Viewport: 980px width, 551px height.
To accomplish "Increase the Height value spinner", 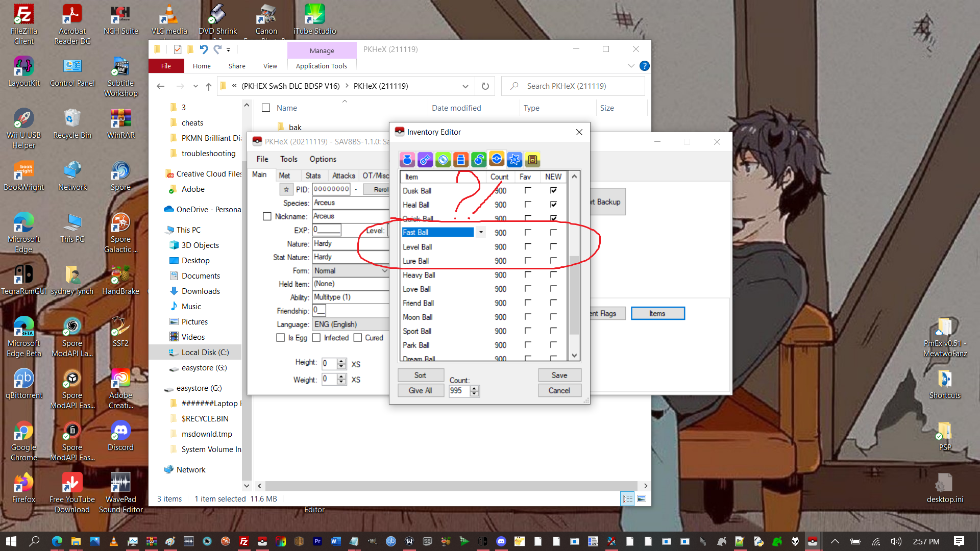I will point(341,361).
